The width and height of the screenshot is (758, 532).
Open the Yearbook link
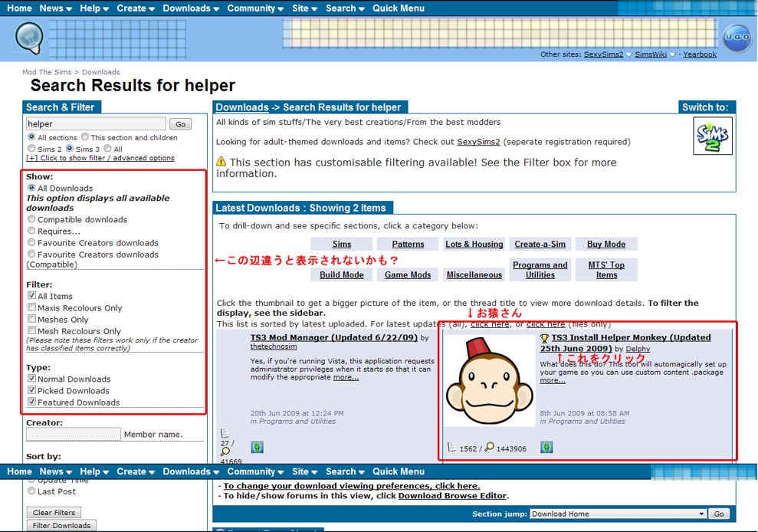pyautogui.click(x=700, y=54)
